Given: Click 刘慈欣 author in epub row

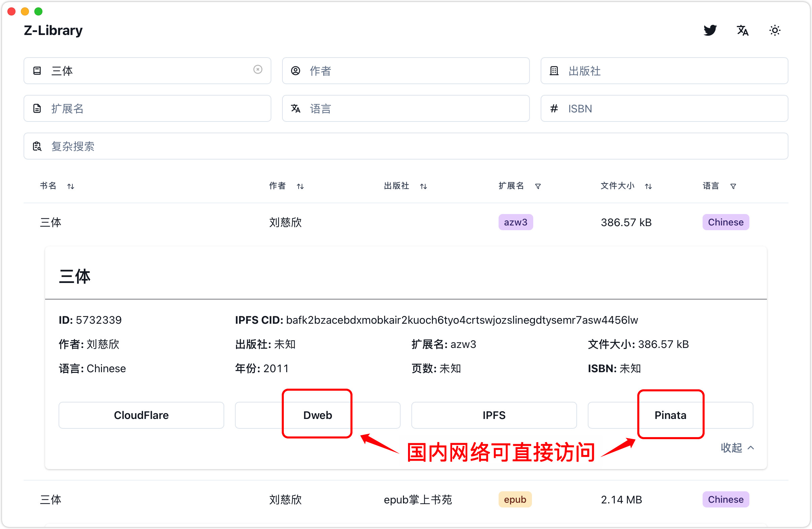Looking at the screenshot, I should click(285, 500).
